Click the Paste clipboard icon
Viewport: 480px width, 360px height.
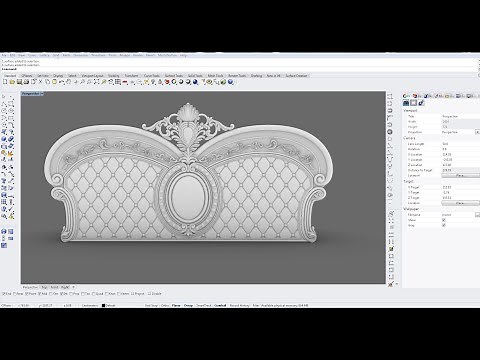click(x=54, y=82)
